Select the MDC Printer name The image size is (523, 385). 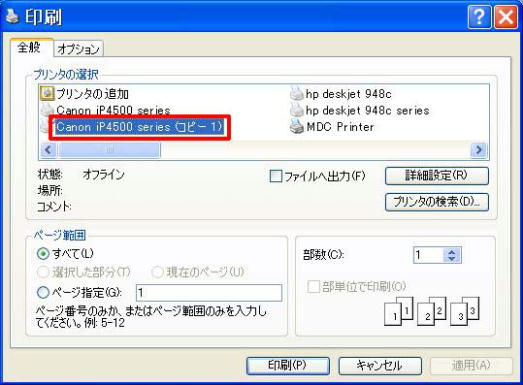coord(340,127)
